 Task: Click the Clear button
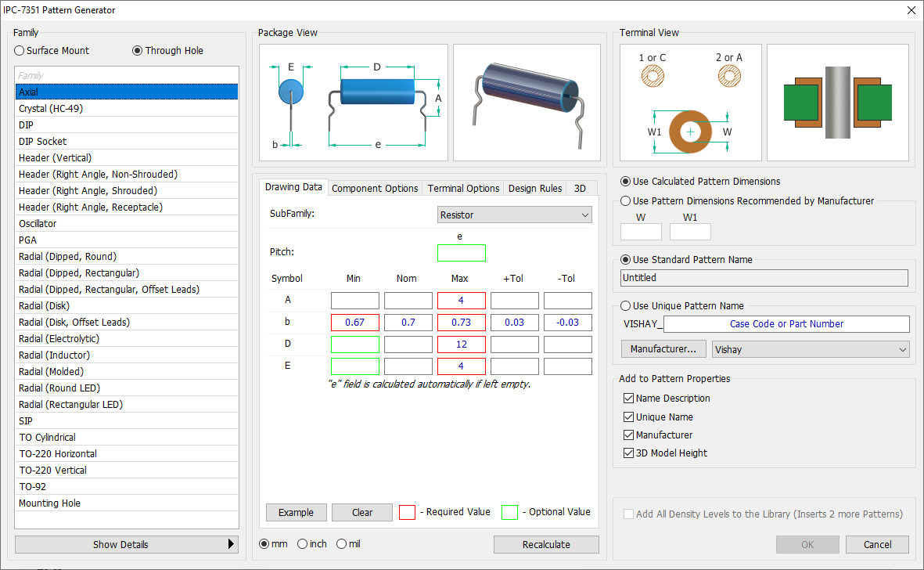pyautogui.click(x=361, y=512)
